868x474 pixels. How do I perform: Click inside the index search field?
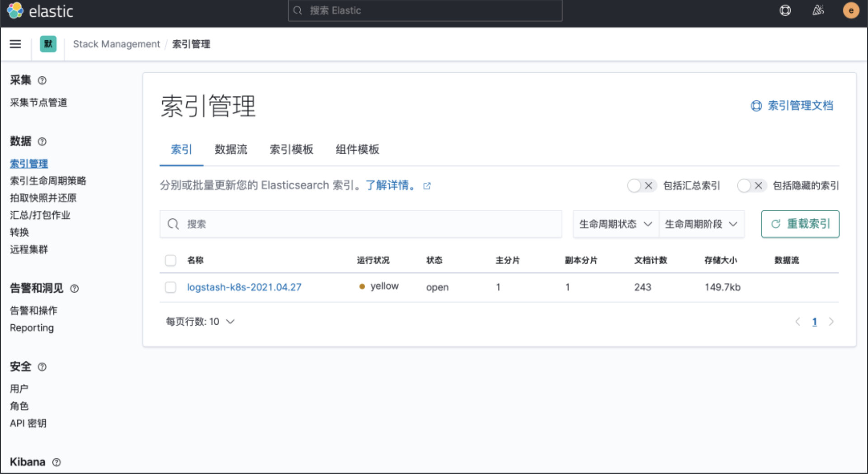316,224
